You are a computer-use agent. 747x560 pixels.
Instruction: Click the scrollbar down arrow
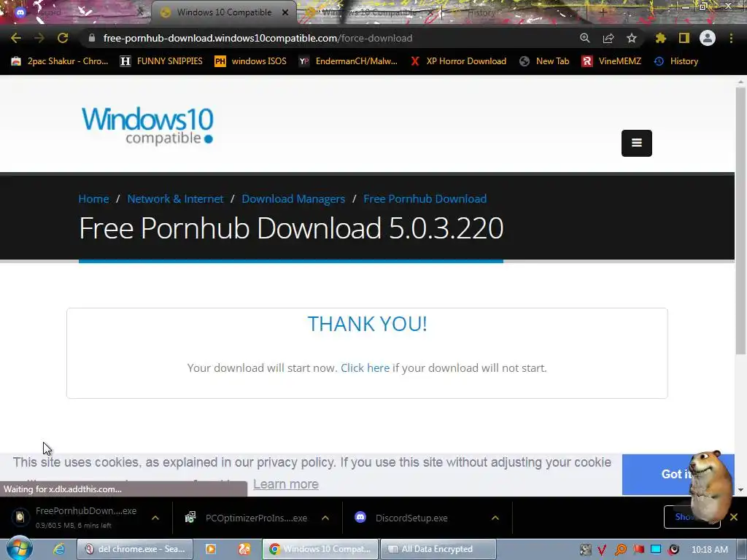pyautogui.click(x=740, y=489)
